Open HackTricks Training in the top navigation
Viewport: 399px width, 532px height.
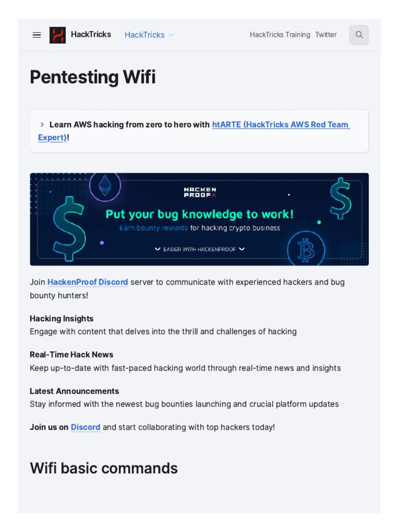coord(280,35)
